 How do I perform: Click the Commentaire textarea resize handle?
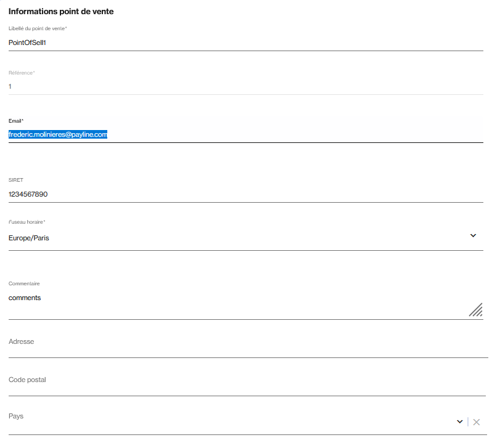coord(475,309)
